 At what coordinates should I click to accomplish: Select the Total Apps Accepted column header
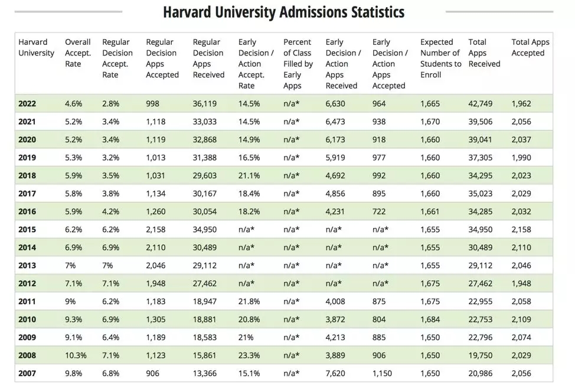pos(530,48)
